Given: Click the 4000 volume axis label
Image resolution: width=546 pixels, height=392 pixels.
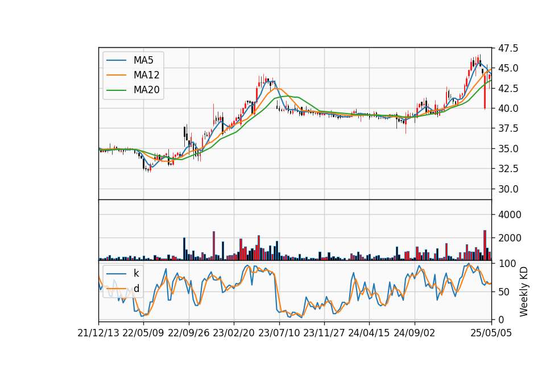Looking at the screenshot, I should [x=510, y=215].
